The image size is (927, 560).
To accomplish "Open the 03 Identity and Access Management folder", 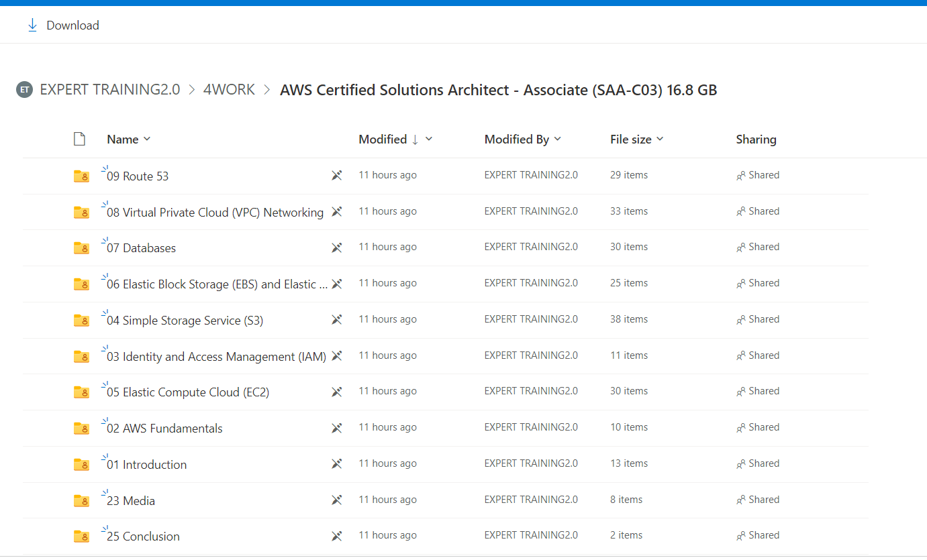I will point(216,357).
